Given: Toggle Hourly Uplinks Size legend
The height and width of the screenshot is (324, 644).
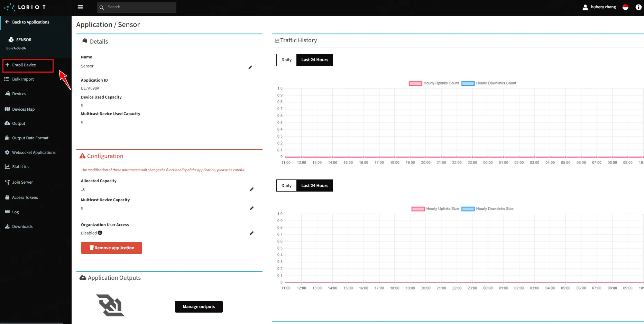Looking at the screenshot, I should (x=435, y=209).
